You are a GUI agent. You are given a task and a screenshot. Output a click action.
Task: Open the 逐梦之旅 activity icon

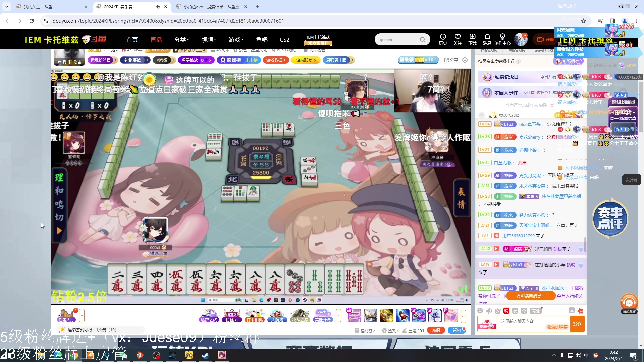click(x=209, y=316)
